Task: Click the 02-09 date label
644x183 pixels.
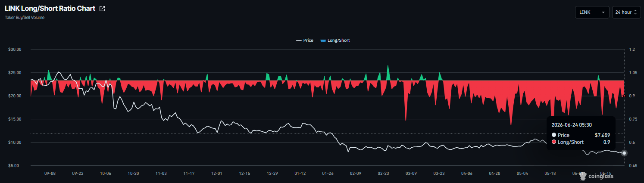Action: point(356,174)
